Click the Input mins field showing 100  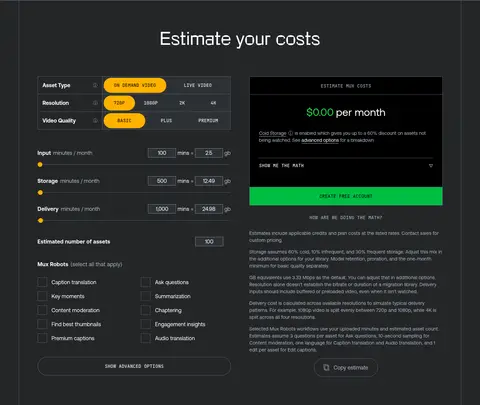(x=162, y=153)
